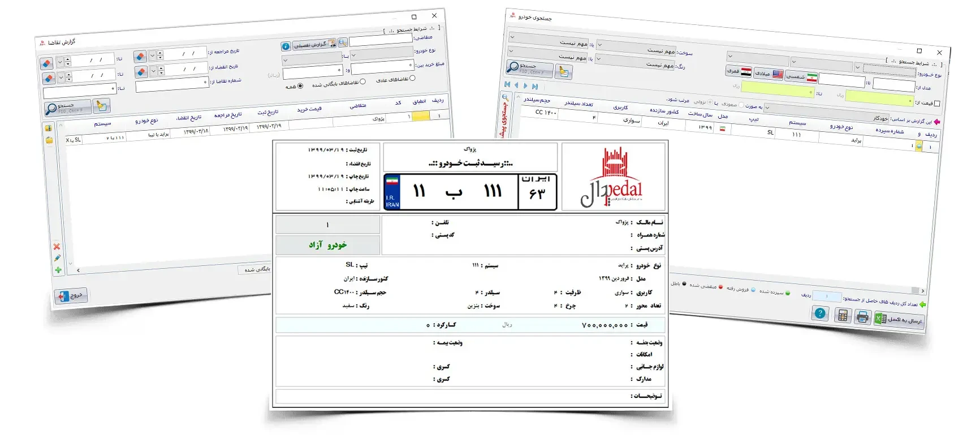This screenshot has width=980, height=443.
Task: Click the پژواک cell in the request report grid
Action: (x=360, y=120)
